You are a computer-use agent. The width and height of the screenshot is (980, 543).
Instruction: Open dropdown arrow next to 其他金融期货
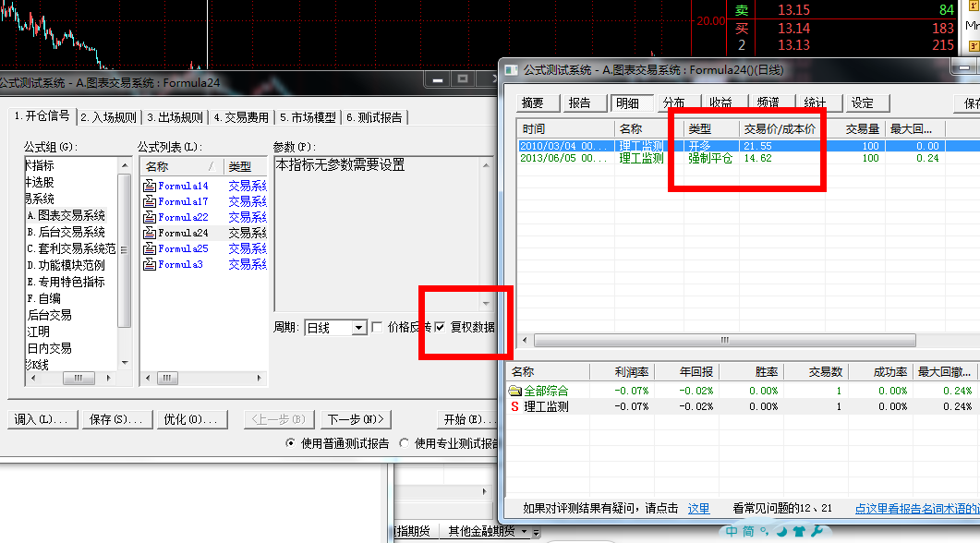(525, 531)
